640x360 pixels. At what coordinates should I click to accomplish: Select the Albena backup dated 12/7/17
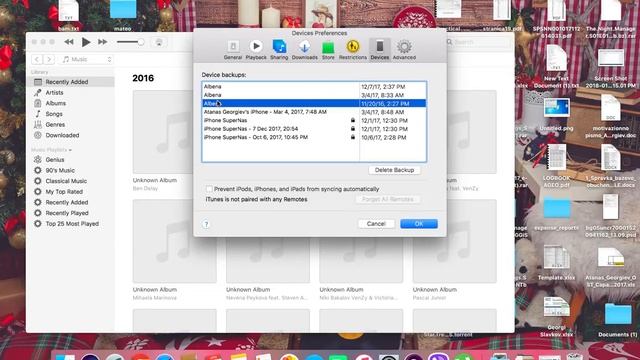(x=314, y=87)
